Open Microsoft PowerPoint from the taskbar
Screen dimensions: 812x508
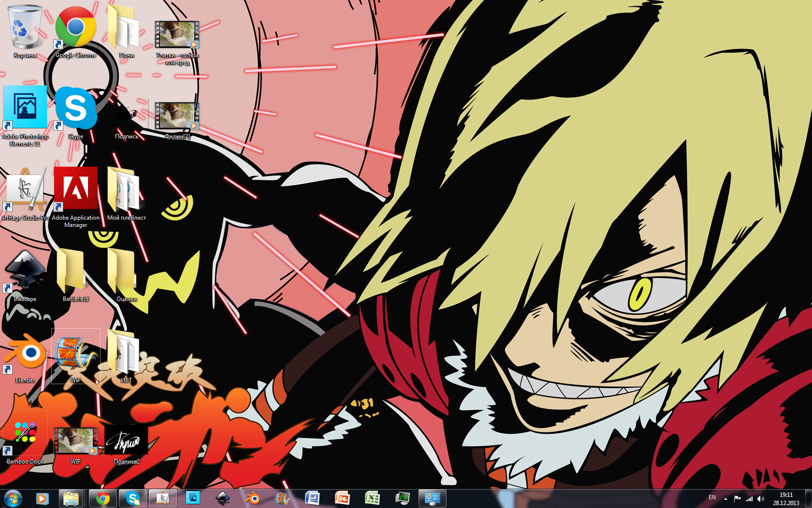pos(343,498)
